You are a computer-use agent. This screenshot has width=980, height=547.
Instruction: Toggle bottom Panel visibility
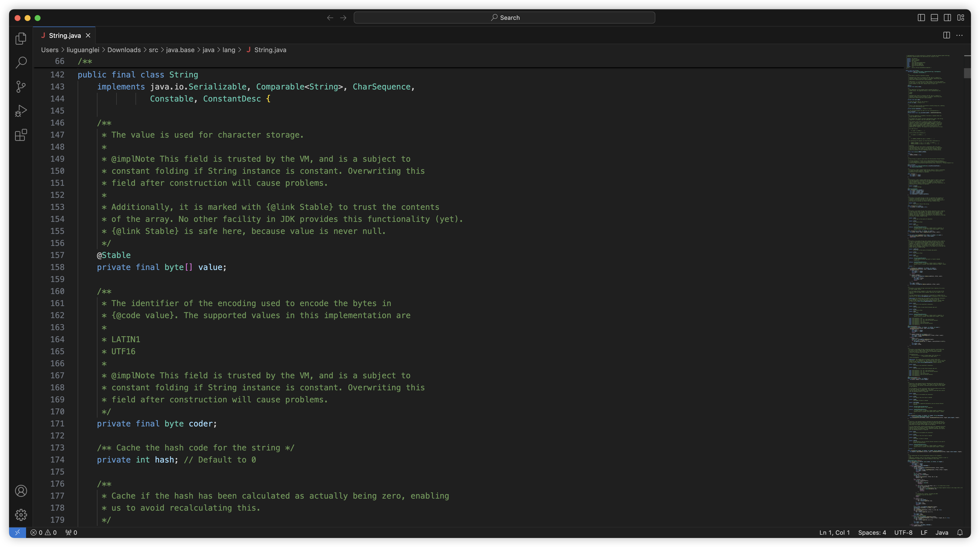click(934, 18)
